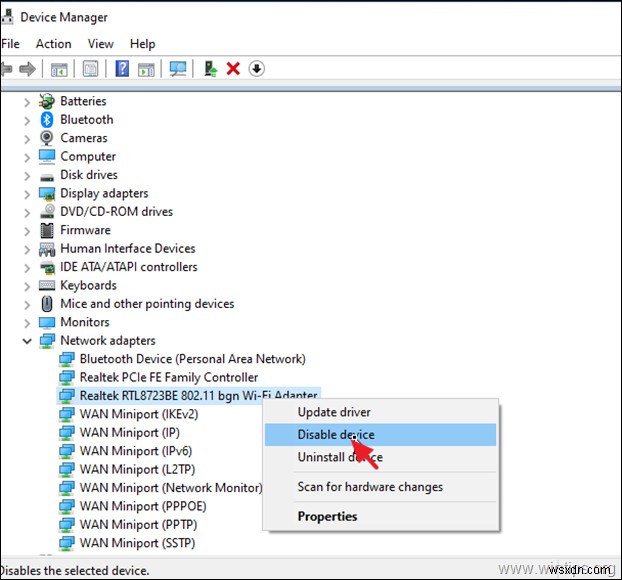
Task: Expand the Monitors node
Action: (x=27, y=323)
